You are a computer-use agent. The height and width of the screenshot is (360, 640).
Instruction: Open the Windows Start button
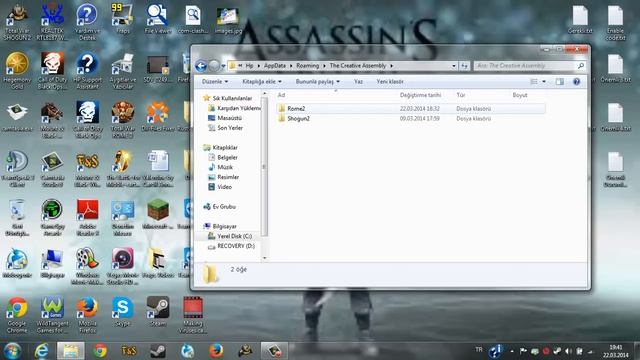[x=12, y=351]
